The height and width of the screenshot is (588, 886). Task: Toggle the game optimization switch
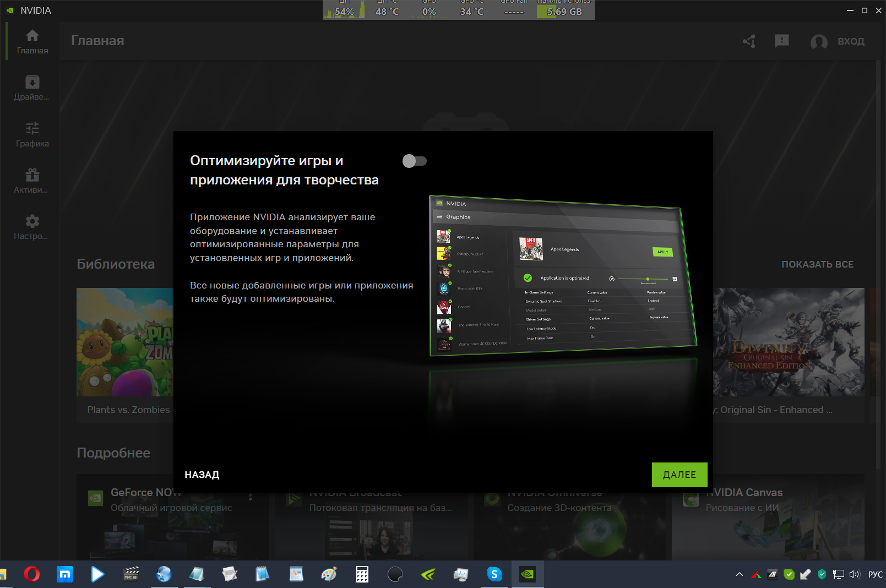point(415,161)
